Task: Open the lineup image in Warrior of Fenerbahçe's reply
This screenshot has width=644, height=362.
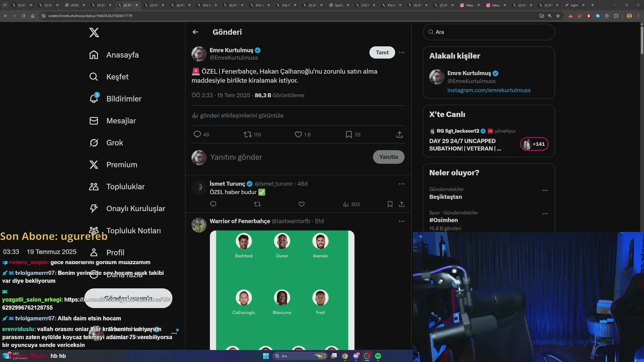Action: (x=282, y=290)
